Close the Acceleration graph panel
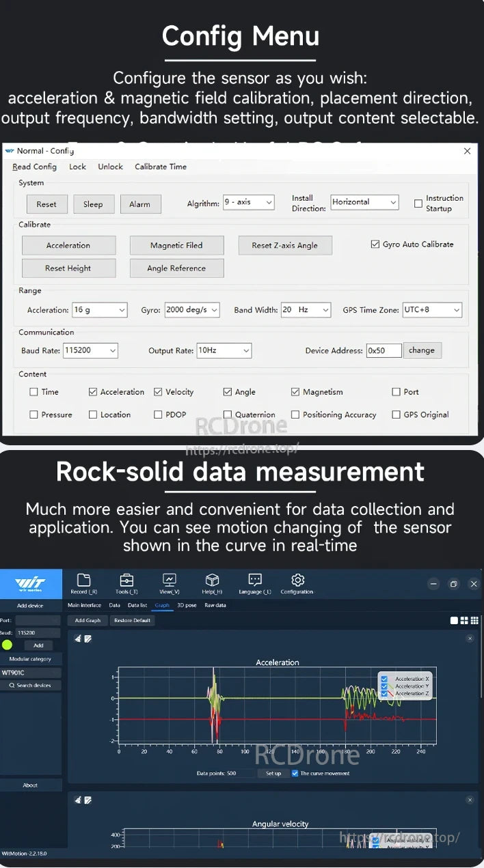 (x=470, y=639)
